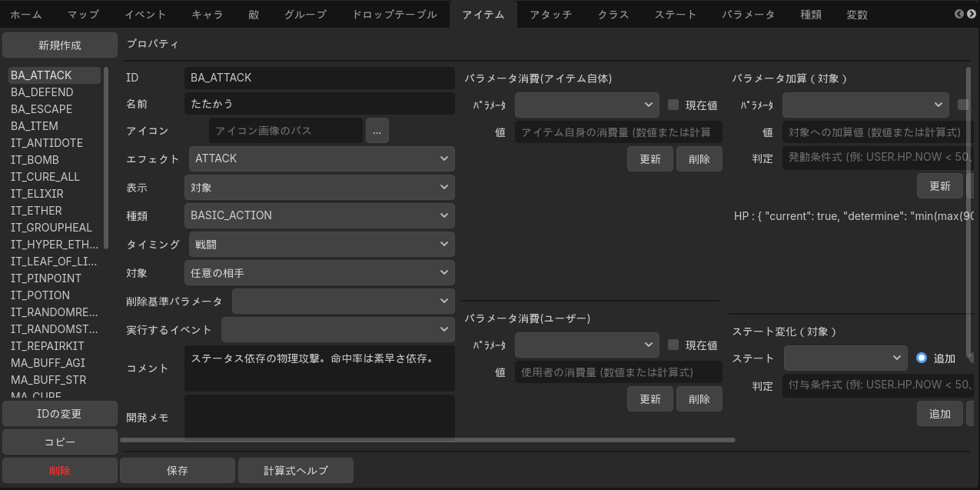Click the 保存 button
Screen dimensions: 980x490
point(178,471)
